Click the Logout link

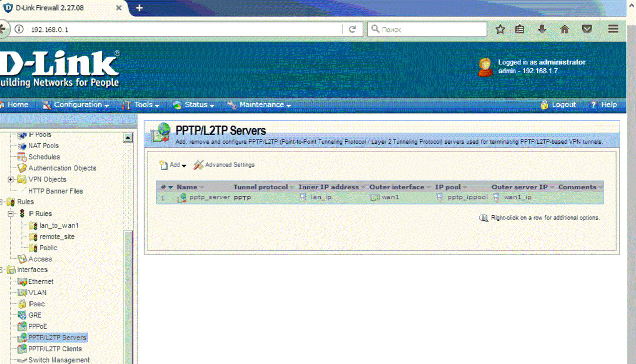click(x=558, y=105)
